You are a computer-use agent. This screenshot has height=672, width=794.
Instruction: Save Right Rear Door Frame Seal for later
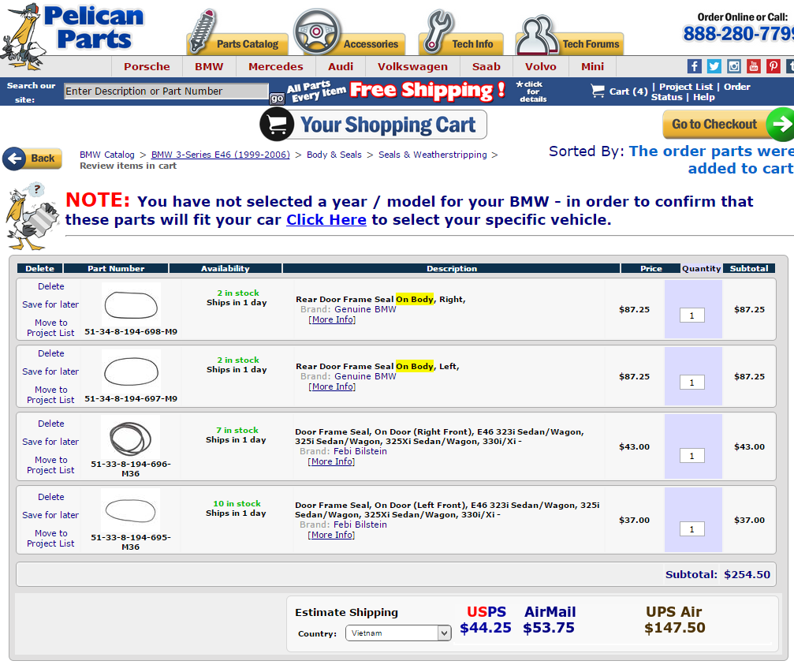pyautogui.click(x=50, y=304)
